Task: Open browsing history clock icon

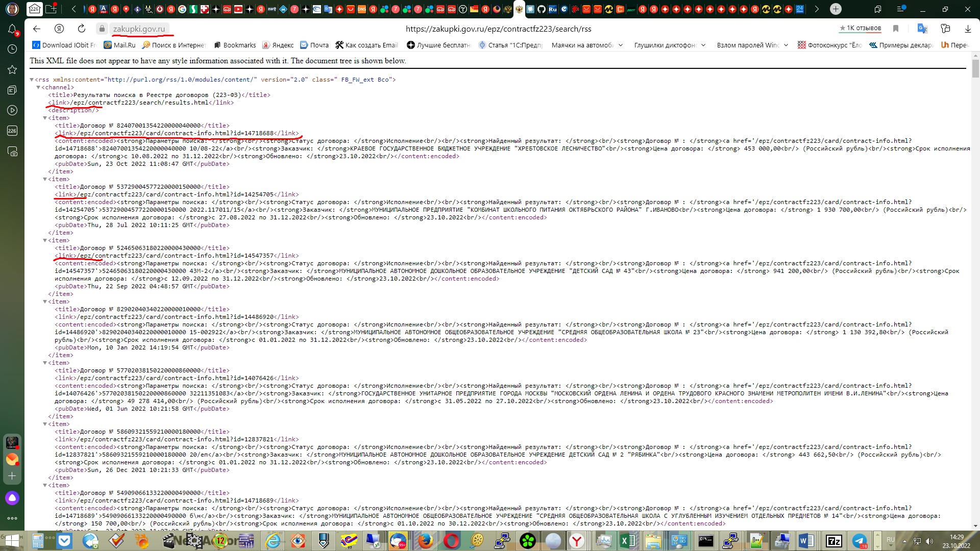Action: [x=12, y=49]
